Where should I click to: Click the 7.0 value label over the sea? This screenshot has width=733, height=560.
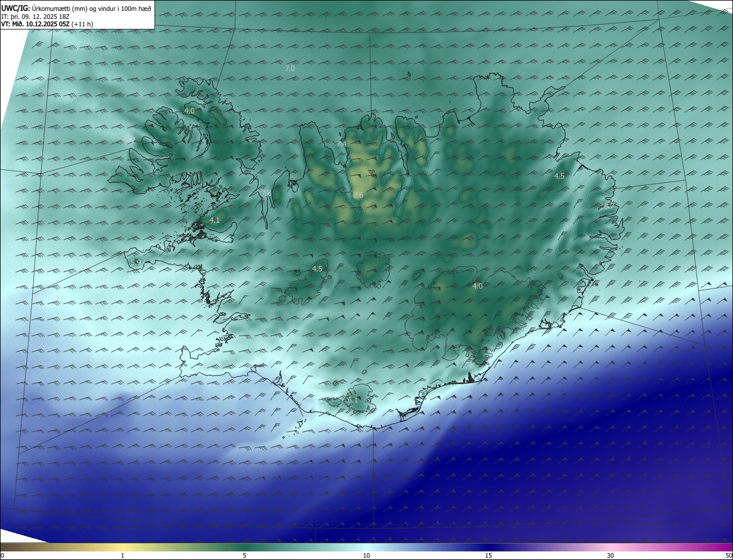[x=290, y=69]
